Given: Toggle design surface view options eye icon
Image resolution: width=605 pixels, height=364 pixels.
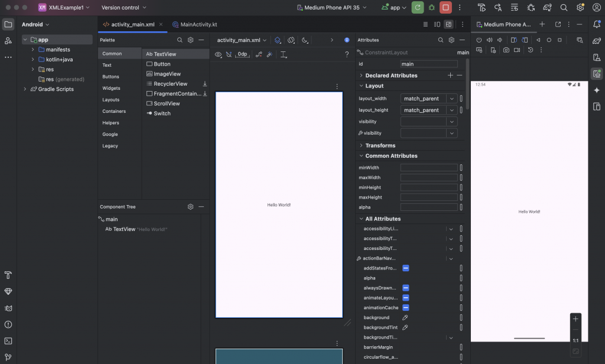Looking at the screenshot, I should pos(218,54).
